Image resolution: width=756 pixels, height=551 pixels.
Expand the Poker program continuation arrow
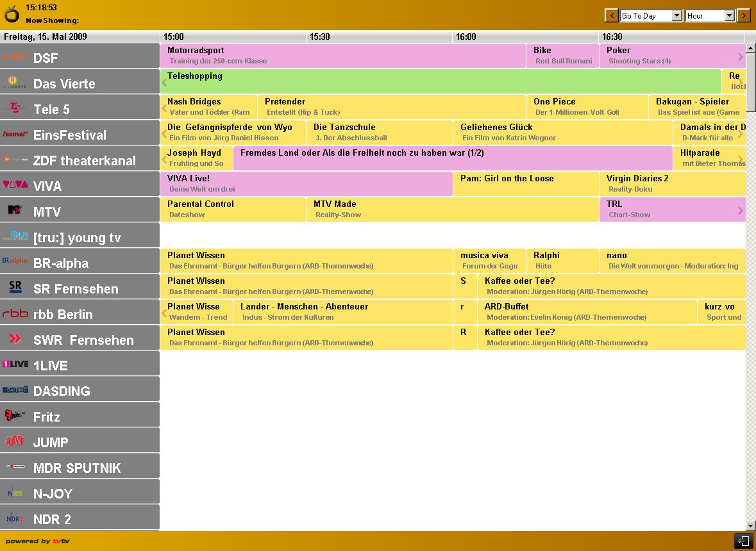tap(741, 57)
